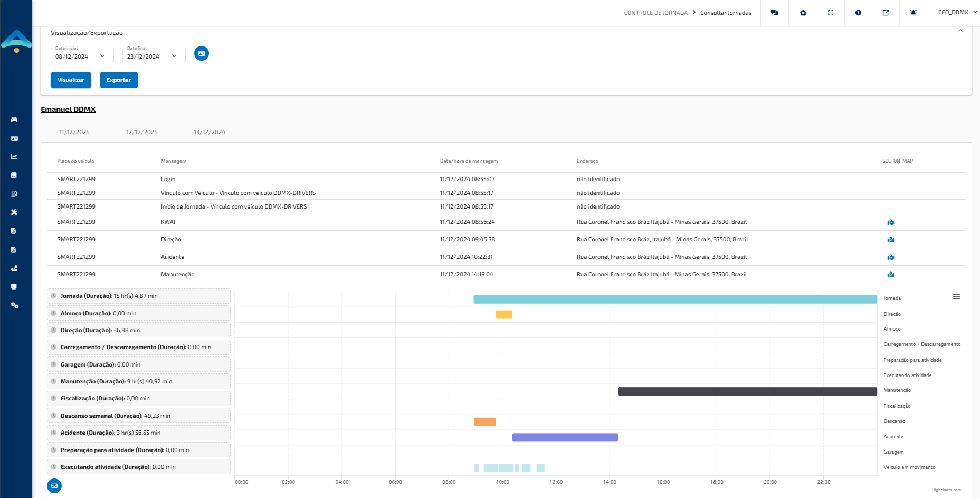This screenshot has width=980, height=498.
Task: Click the yellow Direção bar in chart
Action: pos(504,315)
